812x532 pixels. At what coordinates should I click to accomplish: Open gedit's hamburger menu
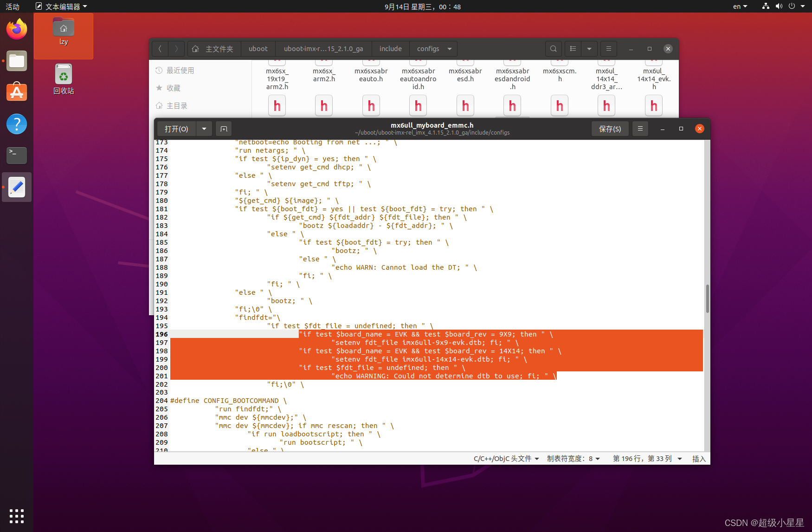pos(640,129)
